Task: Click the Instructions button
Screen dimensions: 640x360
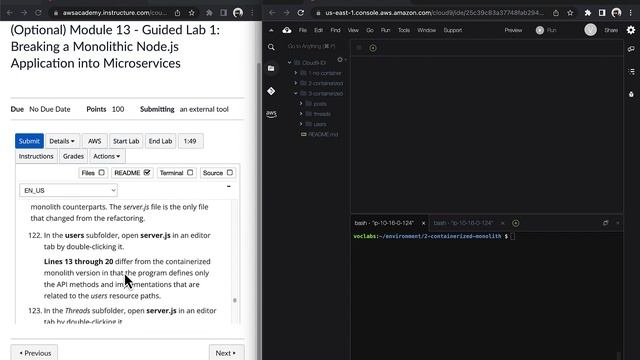Action: [36, 156]
